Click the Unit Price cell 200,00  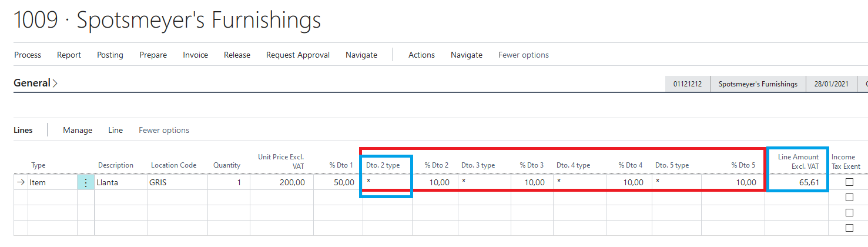[x=281, y=182]
